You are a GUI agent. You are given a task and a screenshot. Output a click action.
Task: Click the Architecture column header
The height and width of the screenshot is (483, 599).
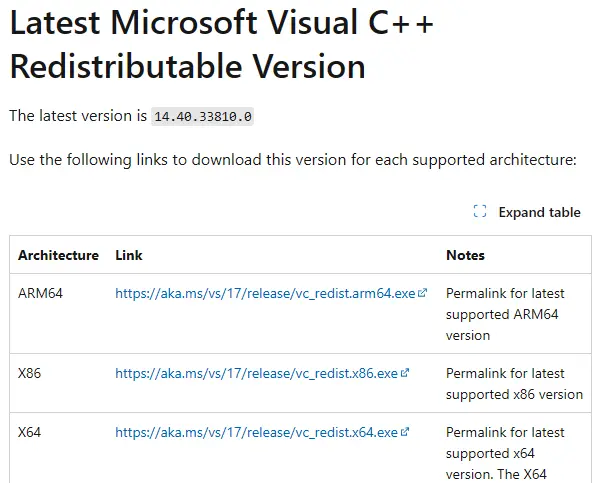[x=58, y=255]
